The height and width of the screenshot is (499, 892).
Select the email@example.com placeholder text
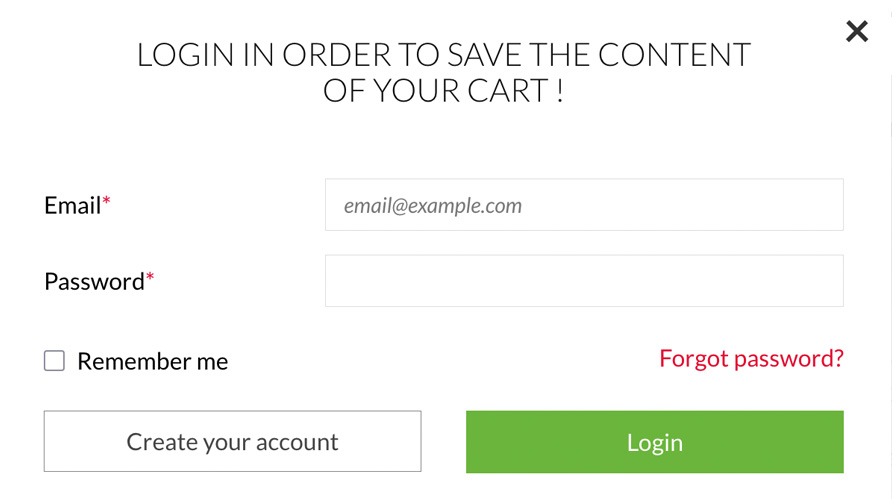coord(433,206)
